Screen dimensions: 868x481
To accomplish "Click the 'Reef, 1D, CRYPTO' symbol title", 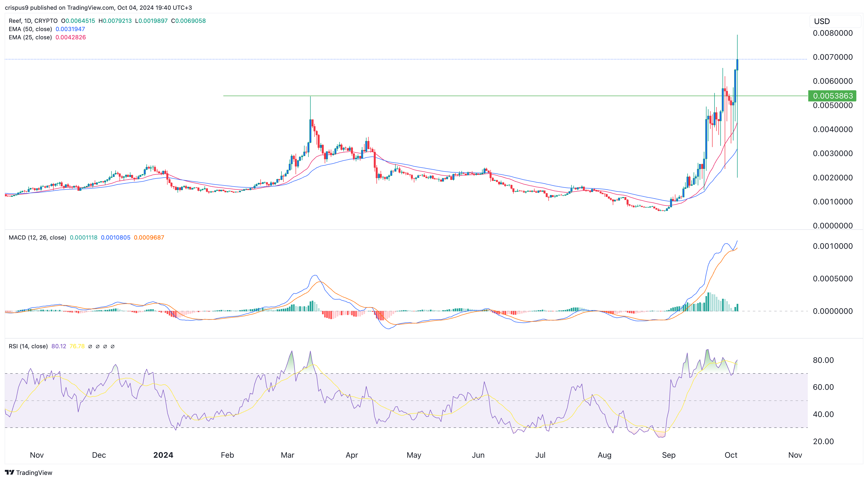I will coord(33,21).
